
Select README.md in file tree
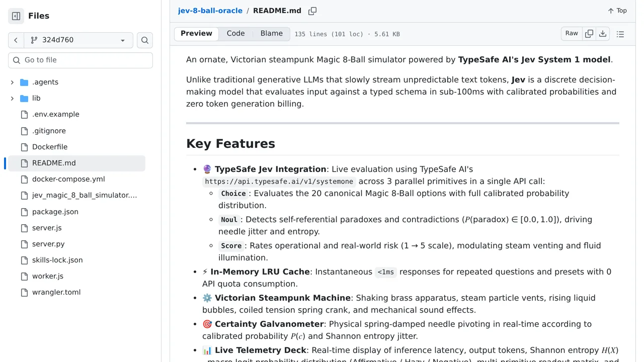[x=76, y=163]
